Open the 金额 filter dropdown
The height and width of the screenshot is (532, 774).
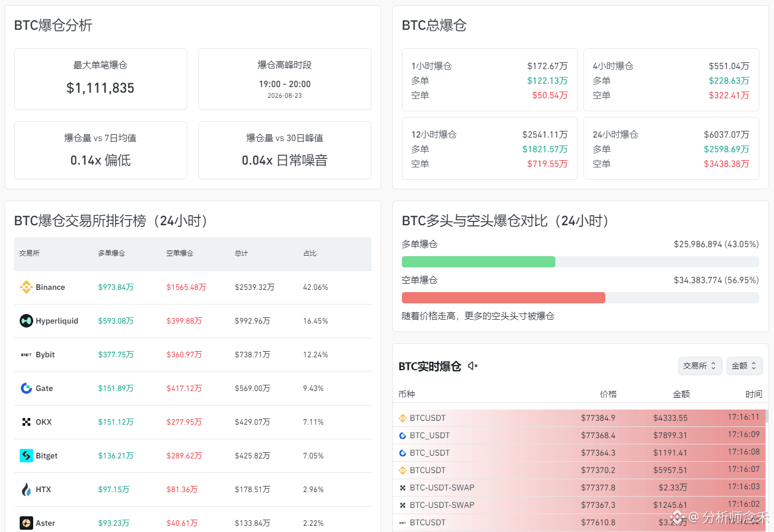(x=744, y=366)
